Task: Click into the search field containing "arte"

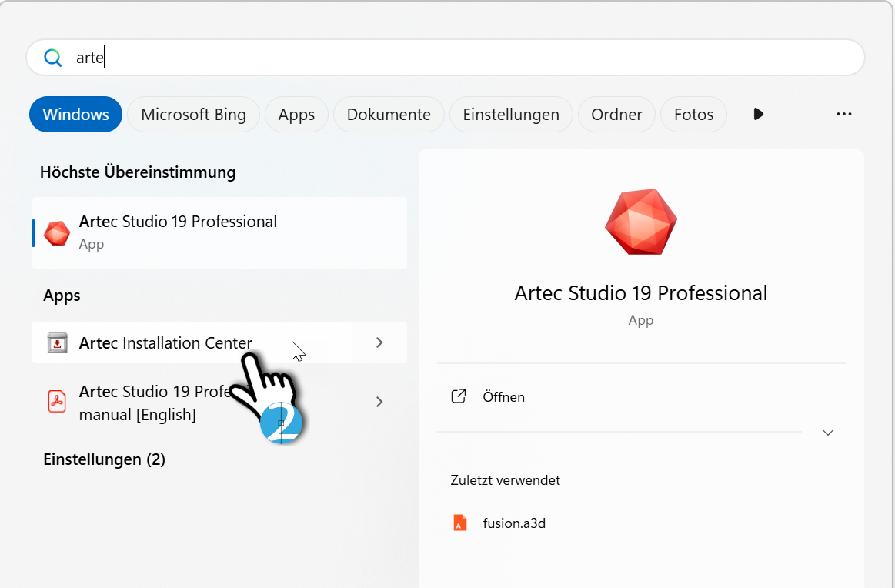Action: tap(446, 58)
